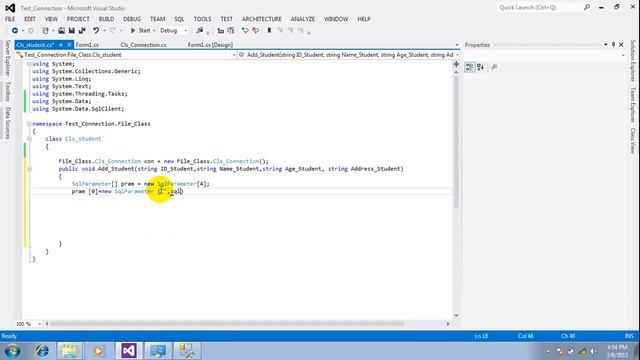Open the Team Explorer side tab
640x360 pixels.
[633, 105]
